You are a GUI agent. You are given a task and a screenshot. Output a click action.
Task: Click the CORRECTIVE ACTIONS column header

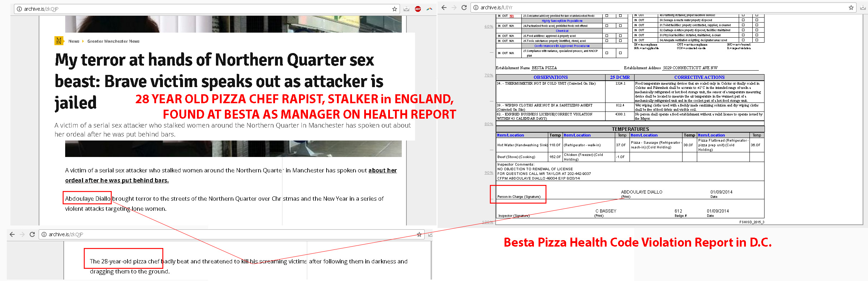[699, 77]
